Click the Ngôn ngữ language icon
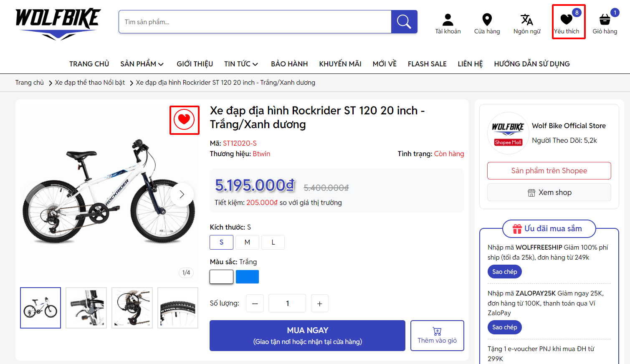 click(x=527, y=24)
